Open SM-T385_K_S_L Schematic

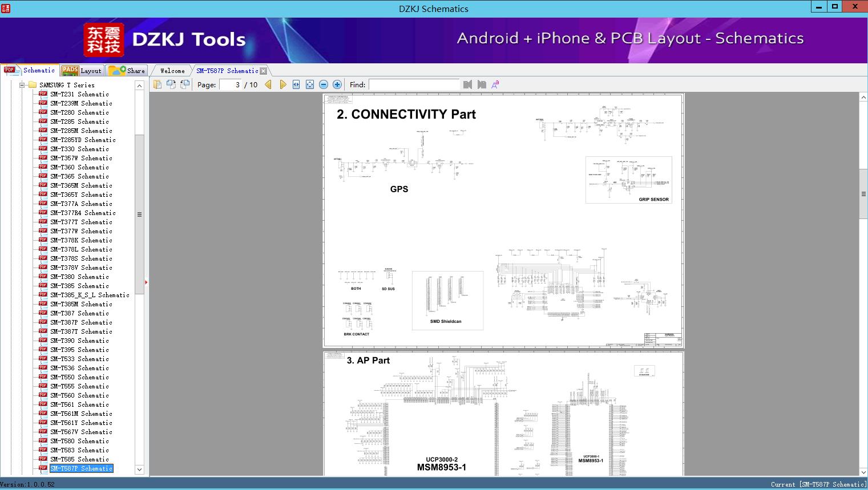(90, 295)
